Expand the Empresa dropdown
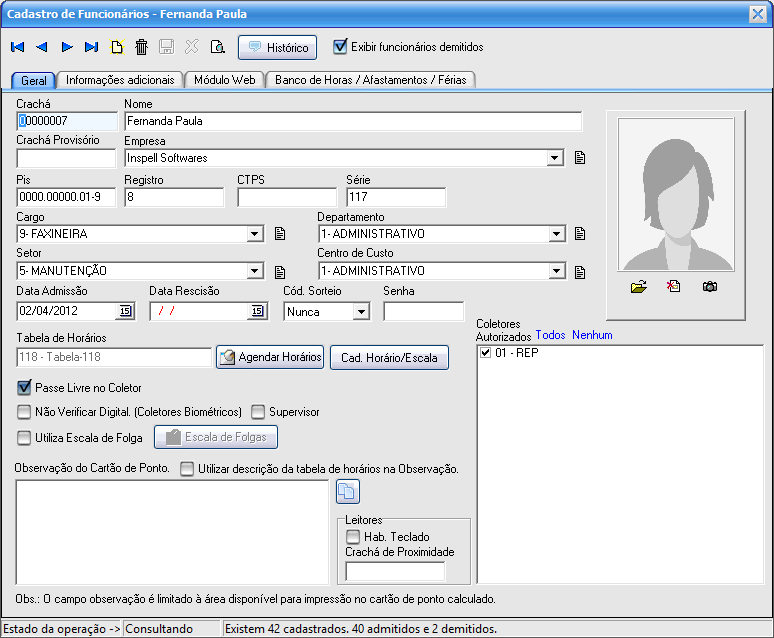The height and width of the screenshot is (638, 774). [x=555, y=158]
